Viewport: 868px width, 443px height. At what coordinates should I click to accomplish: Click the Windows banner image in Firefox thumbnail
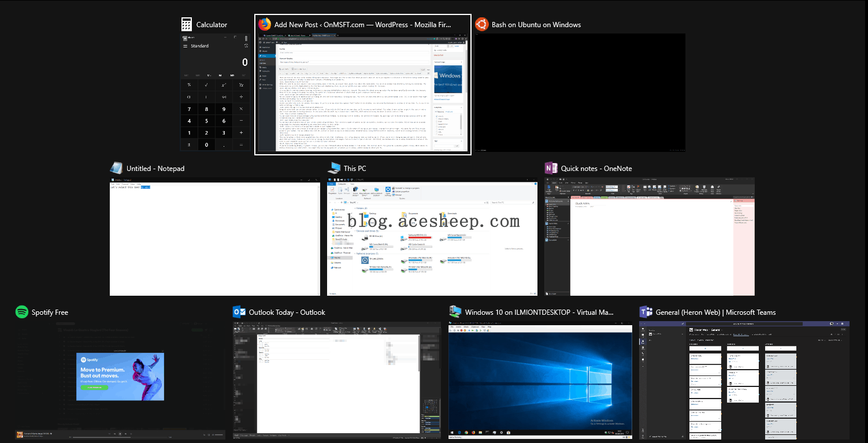(449, 78)
